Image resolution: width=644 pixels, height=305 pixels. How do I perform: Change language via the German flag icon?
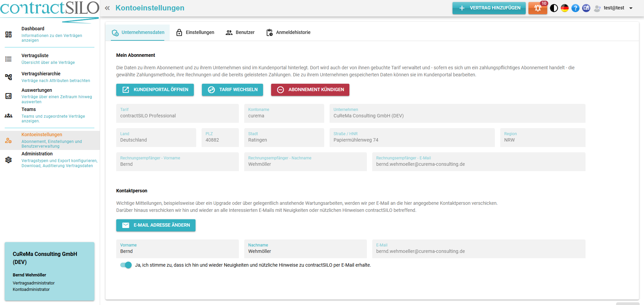565,8
